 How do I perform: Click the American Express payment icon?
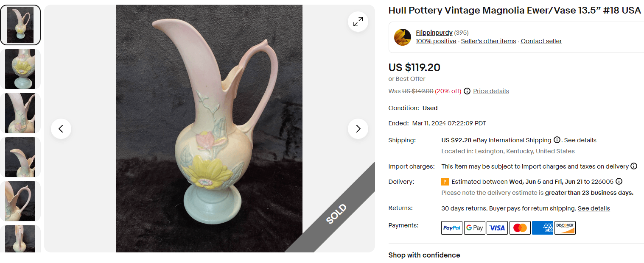point(542,228)
